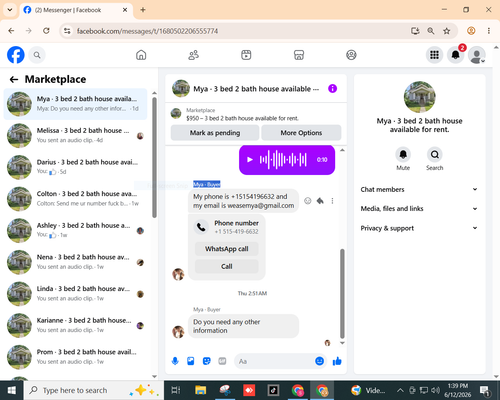Screen dimensions: 500x400
Task: Open the account profile avatar menu
Action: (477, 55)
